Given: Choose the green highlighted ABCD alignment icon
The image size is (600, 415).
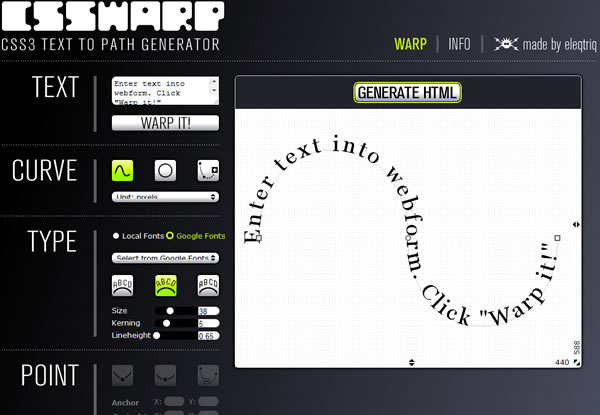Looking at the screenshot, I should [166, 285].
